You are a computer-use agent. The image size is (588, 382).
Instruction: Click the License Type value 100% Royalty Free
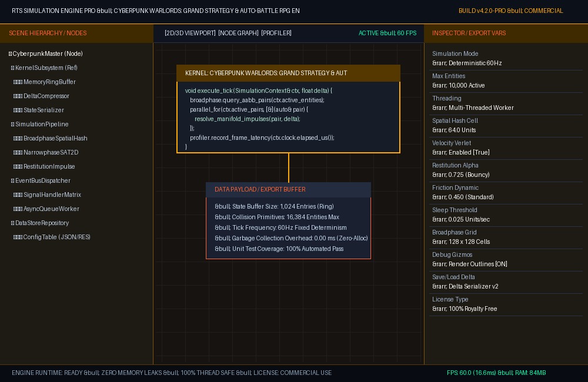465,309
